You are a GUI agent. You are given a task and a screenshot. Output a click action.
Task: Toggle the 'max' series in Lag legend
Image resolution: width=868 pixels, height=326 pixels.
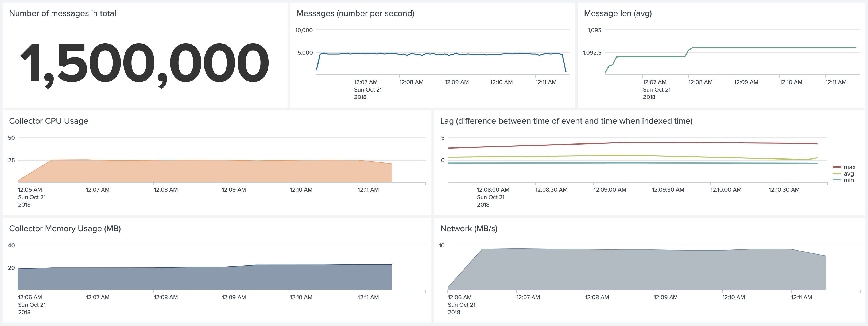tap(844, 167)
